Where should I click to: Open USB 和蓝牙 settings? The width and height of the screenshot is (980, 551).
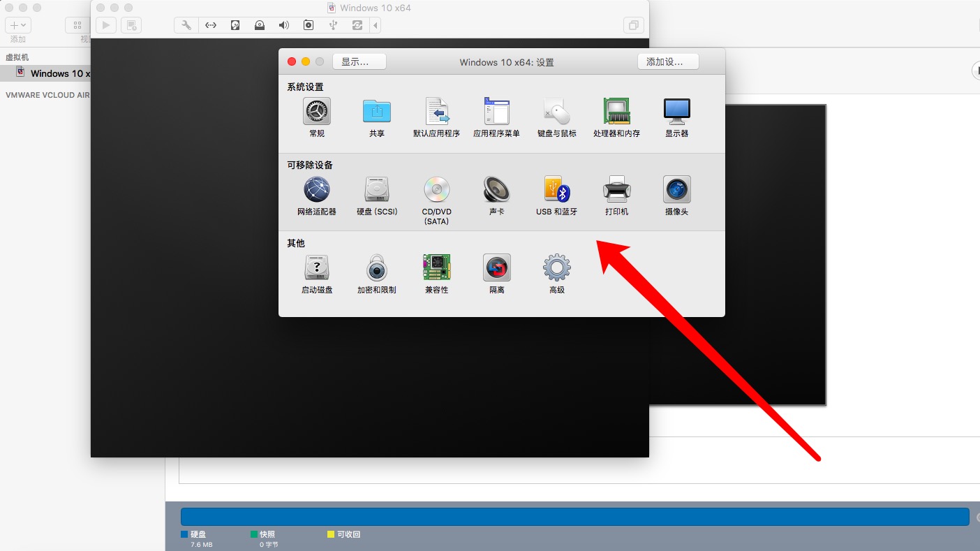[557, 195]
